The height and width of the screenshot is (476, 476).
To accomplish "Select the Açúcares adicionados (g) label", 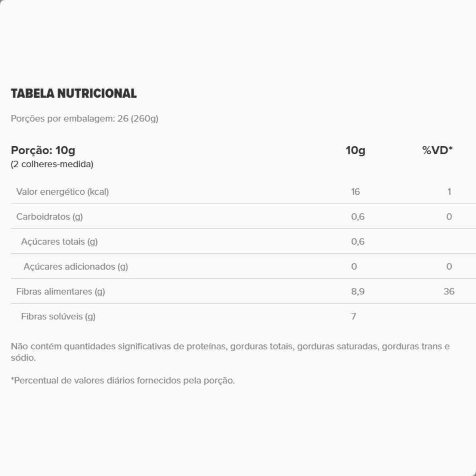I will click(x=75, y=267).
